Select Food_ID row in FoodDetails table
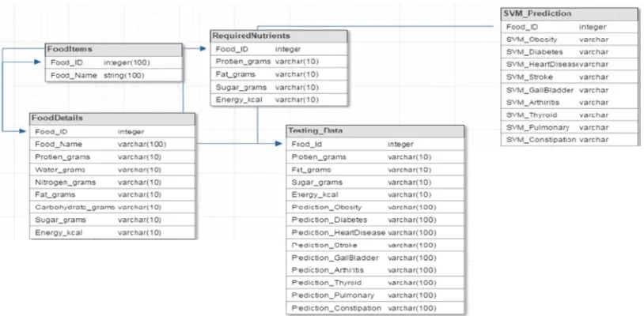644x316 pixels. (x=112, y=132)
